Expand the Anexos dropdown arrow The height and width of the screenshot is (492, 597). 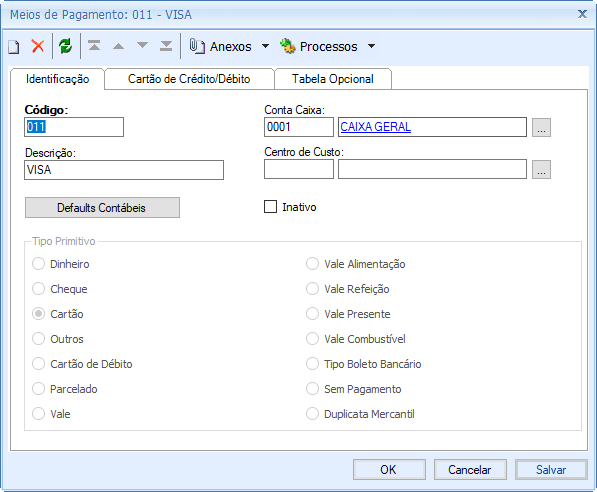coord(265,46)
